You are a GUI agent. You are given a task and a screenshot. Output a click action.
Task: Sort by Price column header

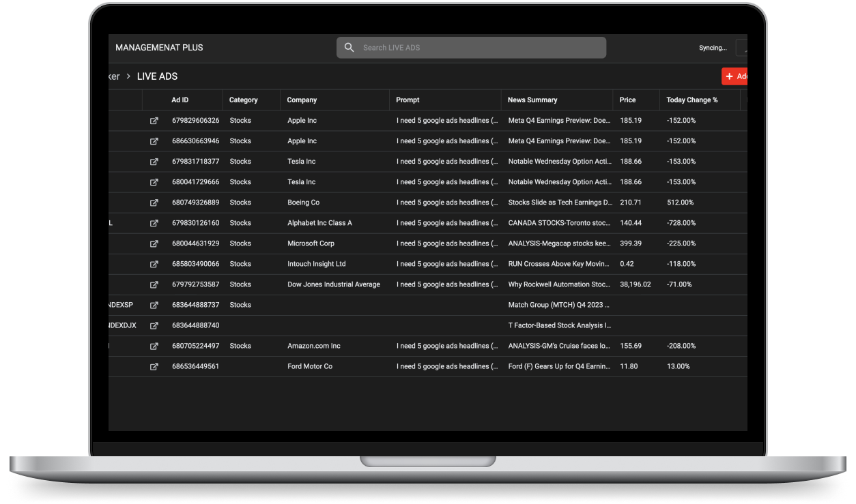(x=627, y=100)
